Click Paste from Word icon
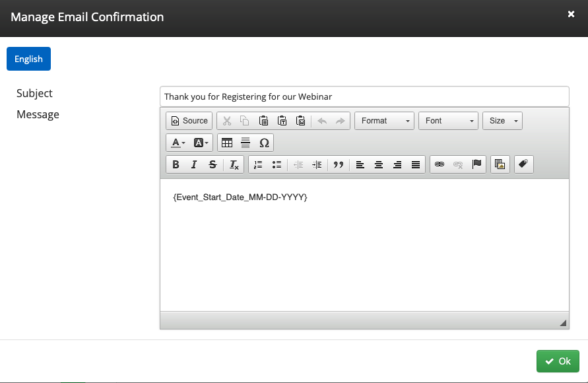This screenshot has width=588, height=383. click(300, 121)
